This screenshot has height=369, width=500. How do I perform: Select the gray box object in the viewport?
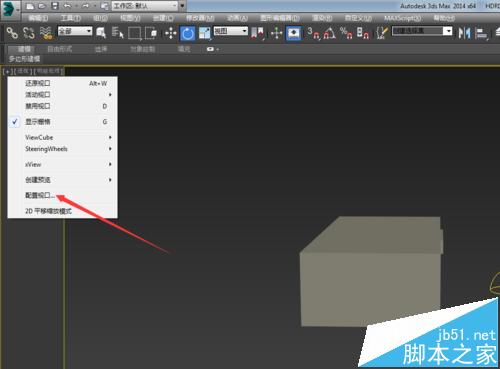(x=370, y=273)
